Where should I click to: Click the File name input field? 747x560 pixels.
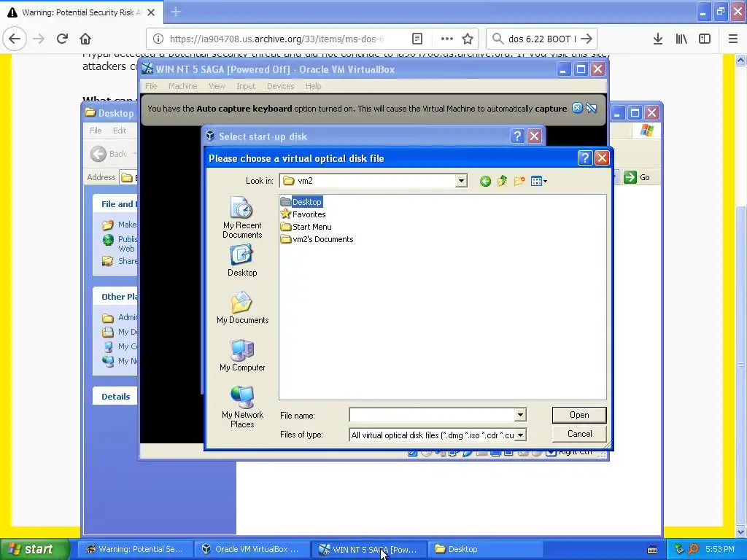(x=432, y=415)
